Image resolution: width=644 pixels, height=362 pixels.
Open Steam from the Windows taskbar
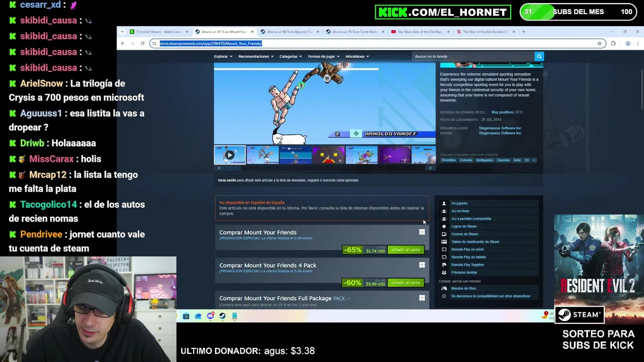pos(222,316)
